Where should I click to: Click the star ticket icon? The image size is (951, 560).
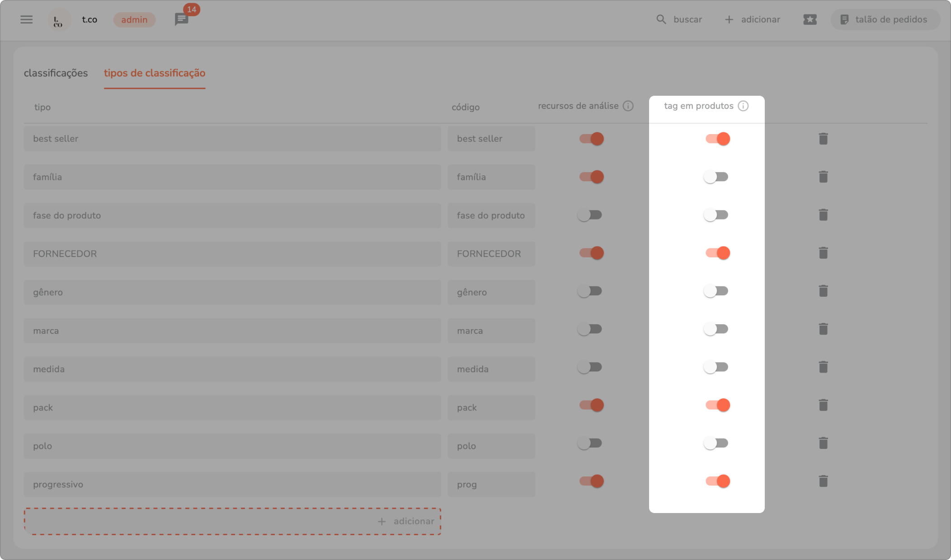810,19
